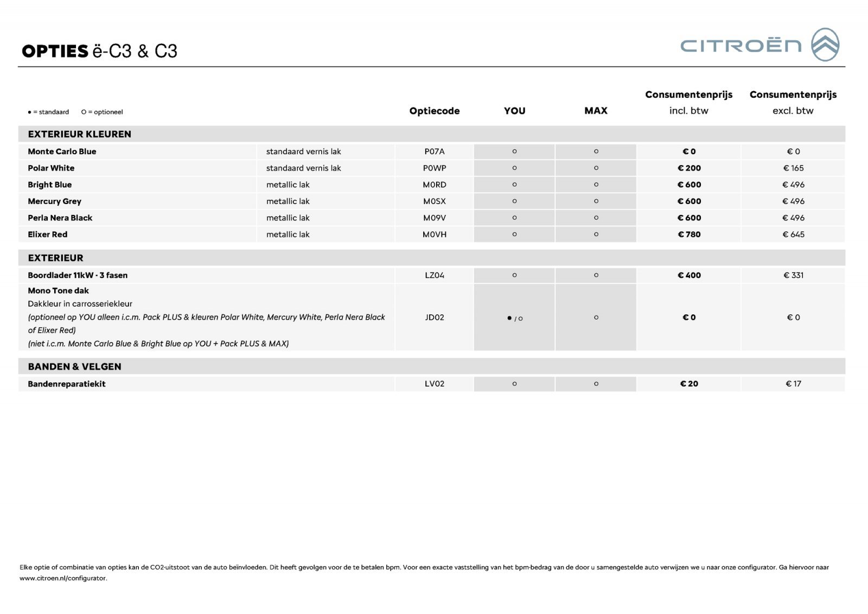Click the Dakkleur in carrosseriekleur description
The image size is (868, 614).
pos(80,304)
